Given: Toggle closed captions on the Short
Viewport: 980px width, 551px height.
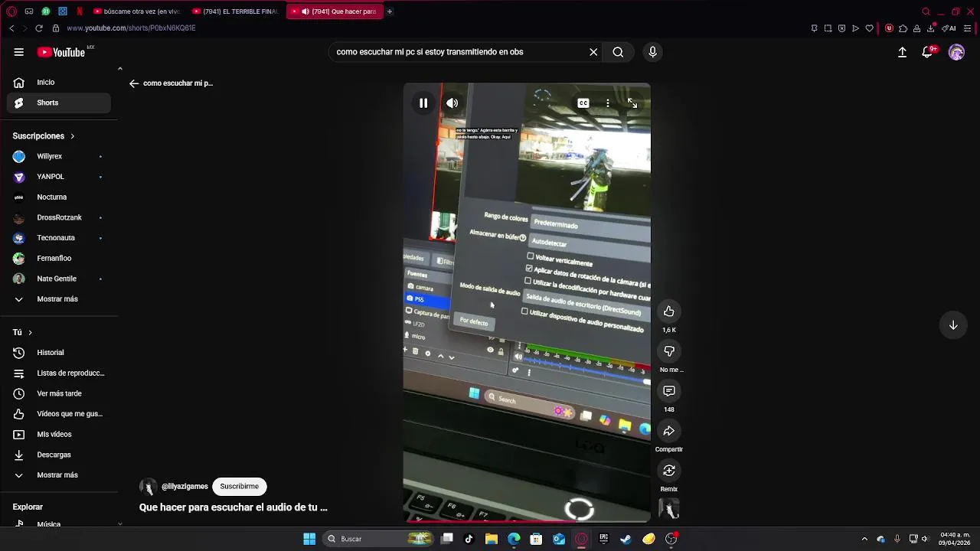Looking at the screenshot, I should [583, 103].
